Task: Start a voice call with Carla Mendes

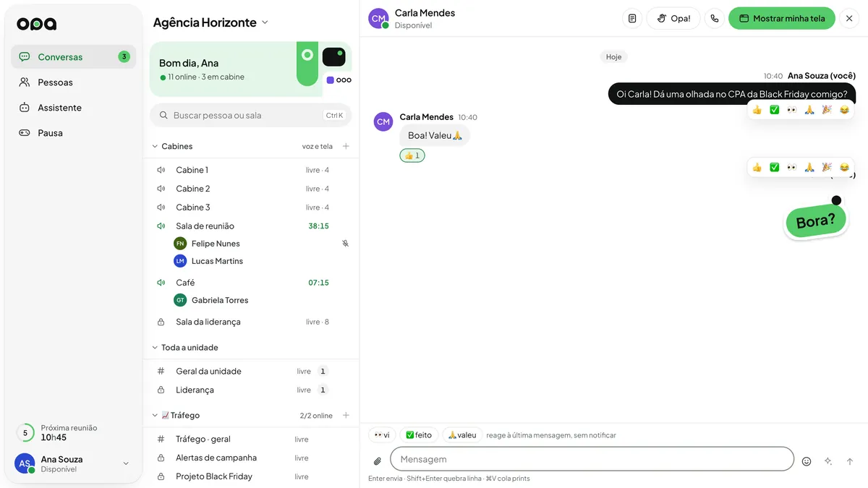Action: [715, 19]
